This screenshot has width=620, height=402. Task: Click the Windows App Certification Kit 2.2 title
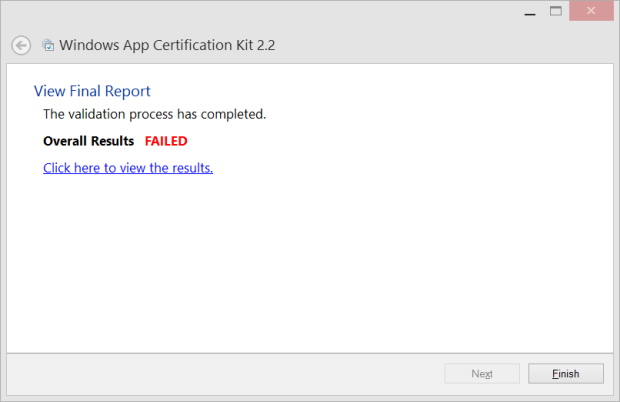pyautogui.click(x=167, y=45)
